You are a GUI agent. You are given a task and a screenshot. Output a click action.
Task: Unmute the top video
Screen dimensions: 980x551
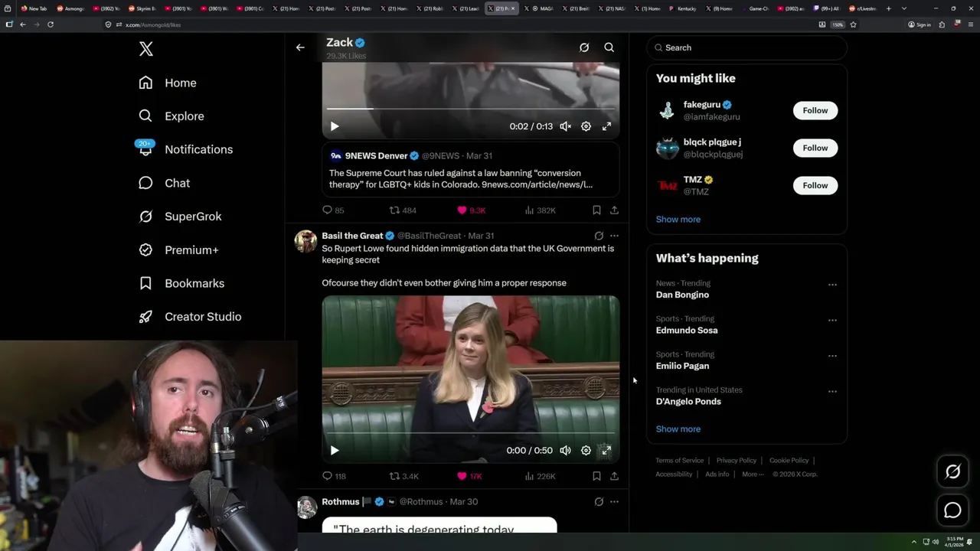(565, 126)
